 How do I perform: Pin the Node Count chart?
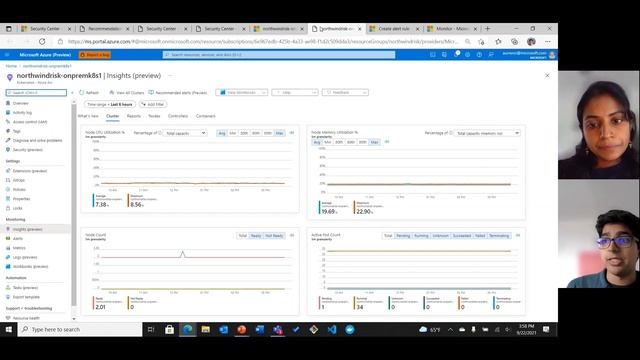tap(292, 236)
